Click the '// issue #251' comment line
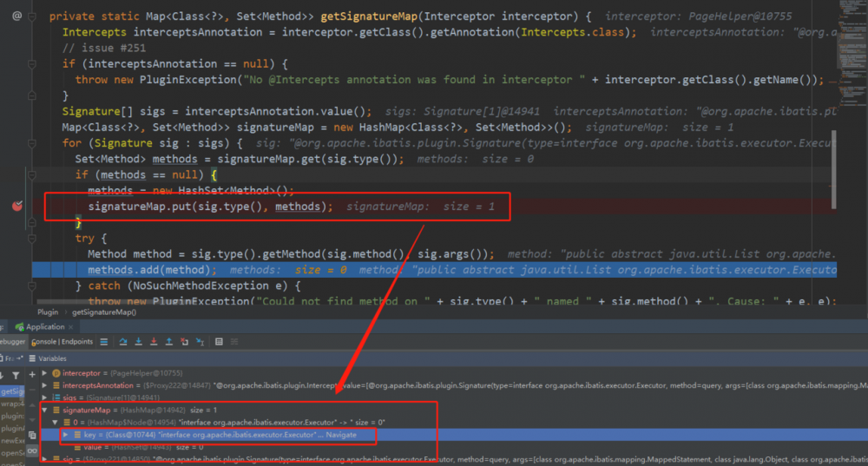The image size is (868, 466). tap(104, 48)
